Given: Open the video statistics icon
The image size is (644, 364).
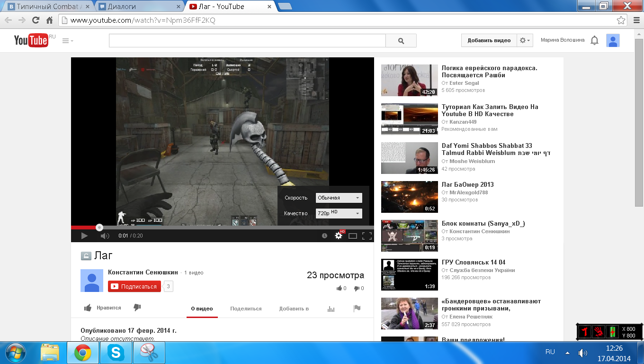Looking at the screenshot, I should pyautogui.click(x=331, y=309).
